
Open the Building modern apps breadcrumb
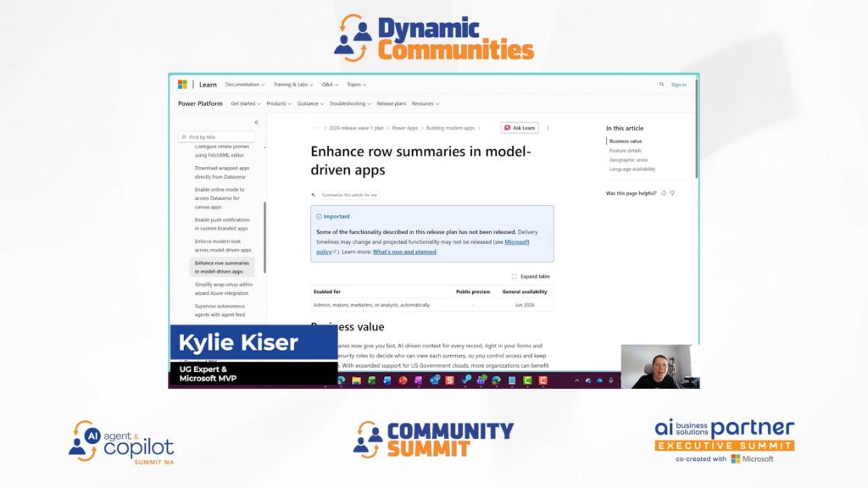click(x=450, y=128)
